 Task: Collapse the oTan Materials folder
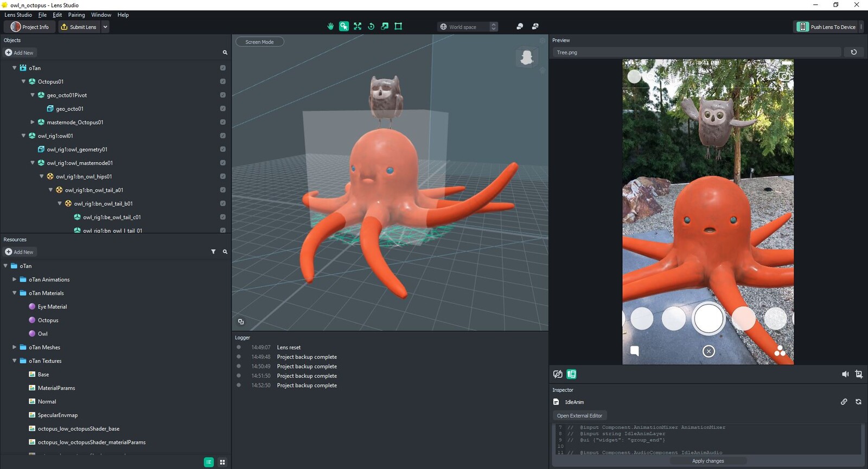pos(14,293)
